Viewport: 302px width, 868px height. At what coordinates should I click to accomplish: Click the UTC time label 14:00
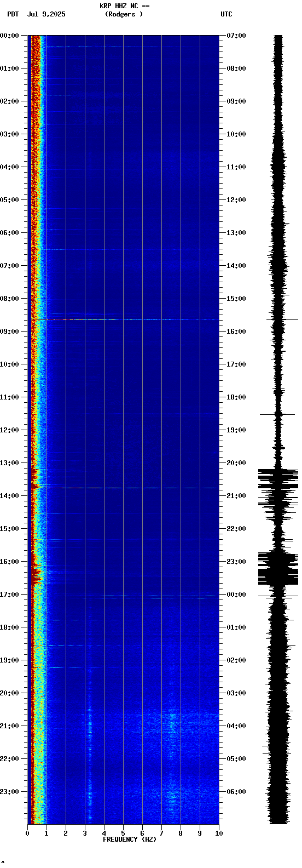point(236,266)
